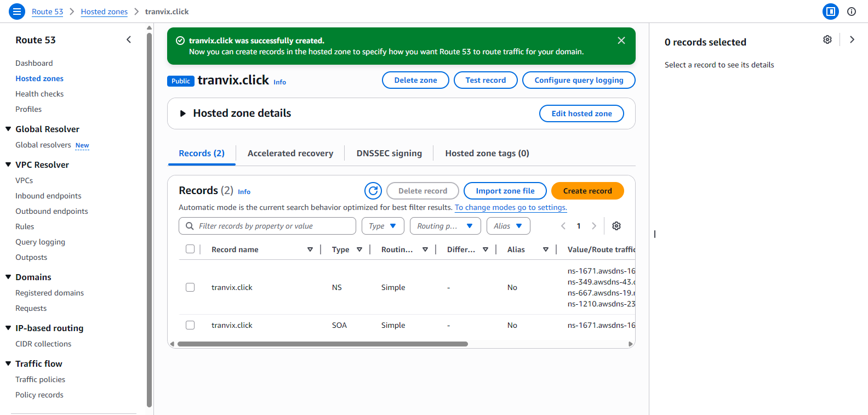Open Global resolvers in sidebar
868x415 pixels.
43,145
